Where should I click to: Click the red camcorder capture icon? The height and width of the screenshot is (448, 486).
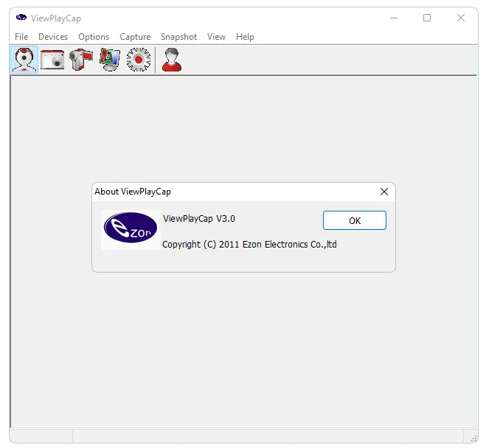pyautogui.click(x=81, y=60)
